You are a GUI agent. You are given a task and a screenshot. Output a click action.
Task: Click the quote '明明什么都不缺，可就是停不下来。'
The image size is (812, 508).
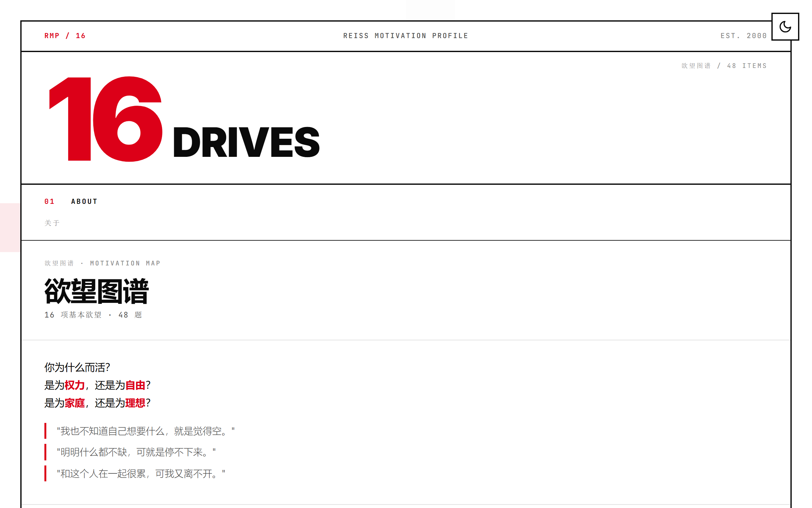(x=136, y=452)
